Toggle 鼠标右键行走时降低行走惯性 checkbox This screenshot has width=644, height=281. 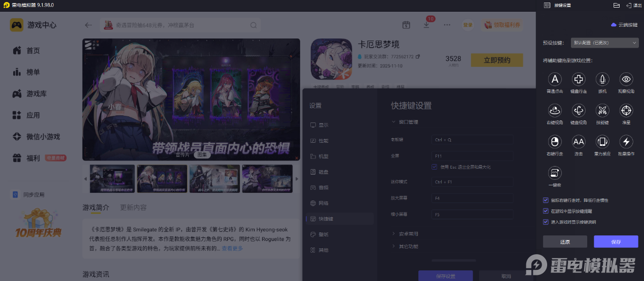tap(546, 200)
